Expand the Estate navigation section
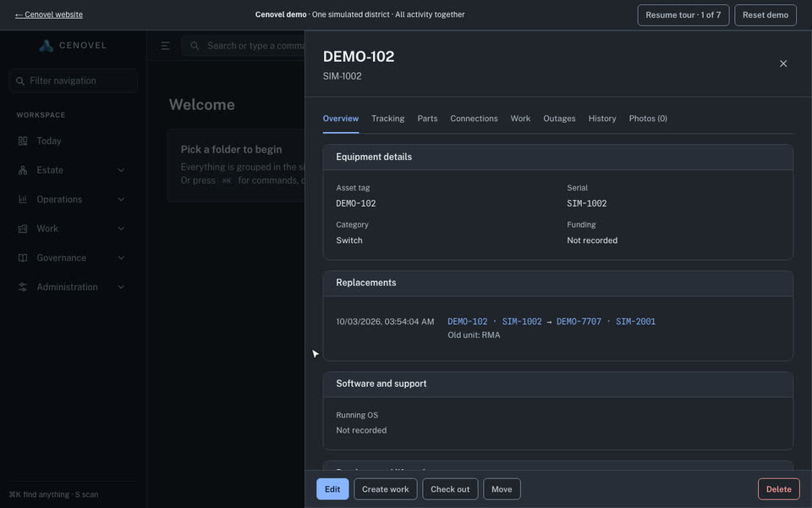The width and height of the screenshot is (812, 508). coord(121,170)
